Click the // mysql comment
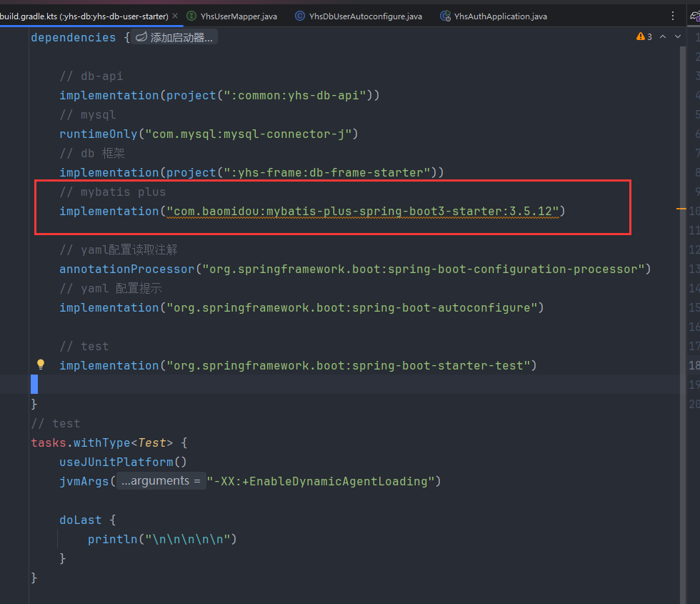Image resolution: width=700 pixels, height=604 pixels. pos(87,115)
